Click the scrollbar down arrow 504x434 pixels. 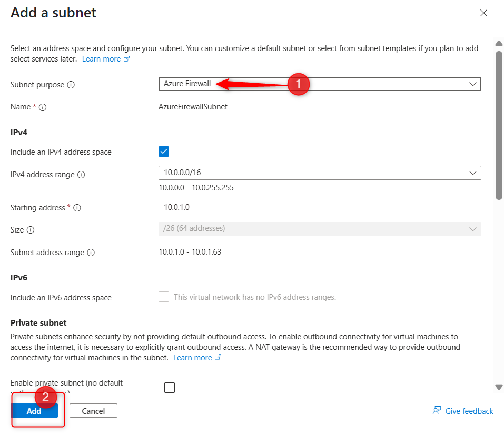[499, 387]
